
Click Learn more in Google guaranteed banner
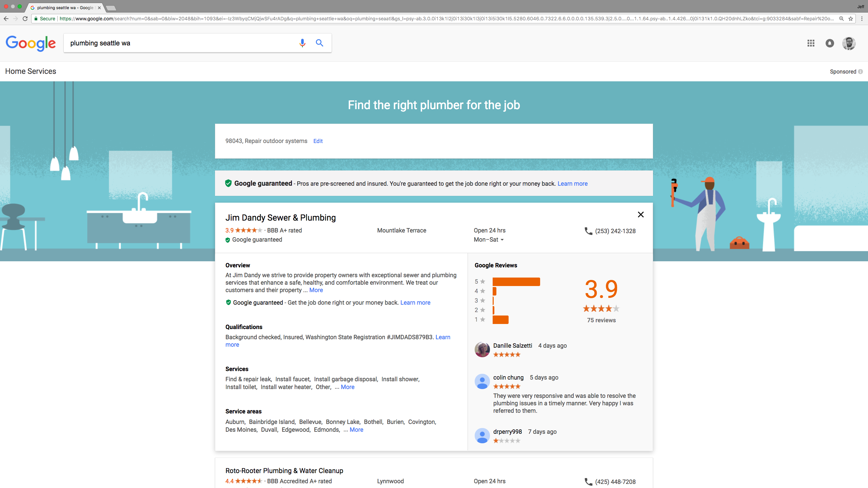[572, 184]
